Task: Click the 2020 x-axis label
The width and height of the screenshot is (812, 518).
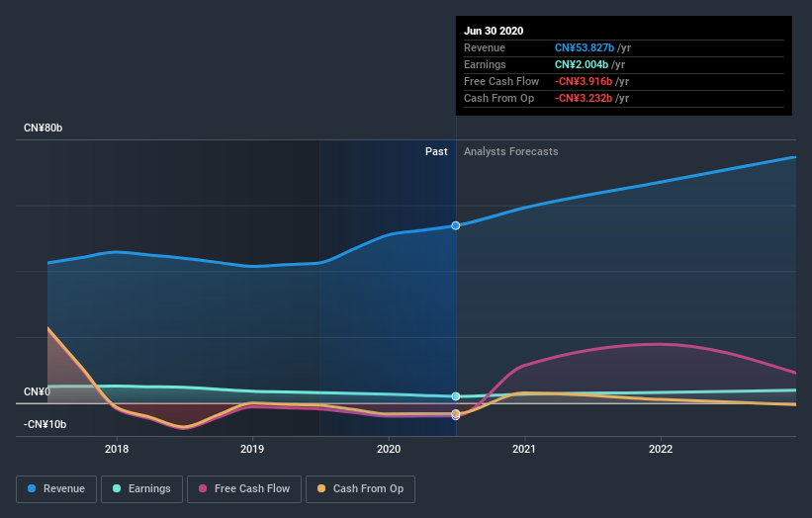Action: click(389, 449)
